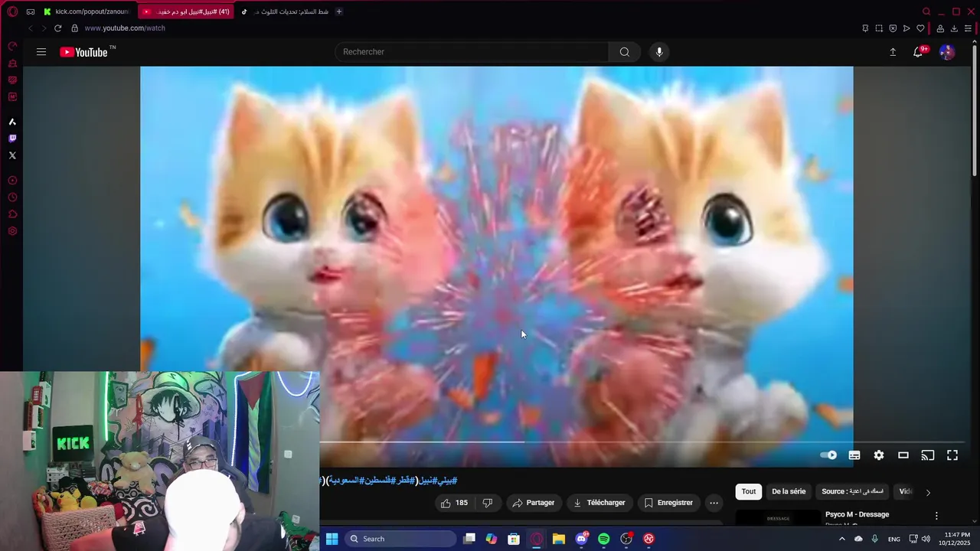980x551 pixels.
Task: Click the Windows taskbar Search box
Action: (399, 539)
